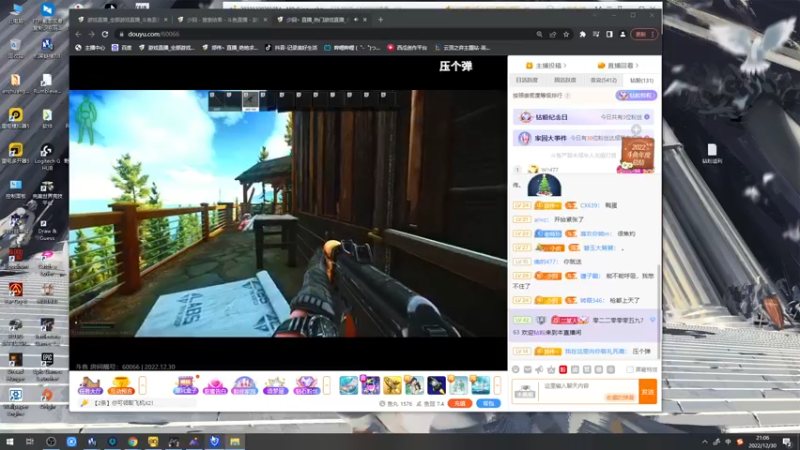Open the 2022 年度总结 promotion card
800x450 pixels.
(637, 155)
